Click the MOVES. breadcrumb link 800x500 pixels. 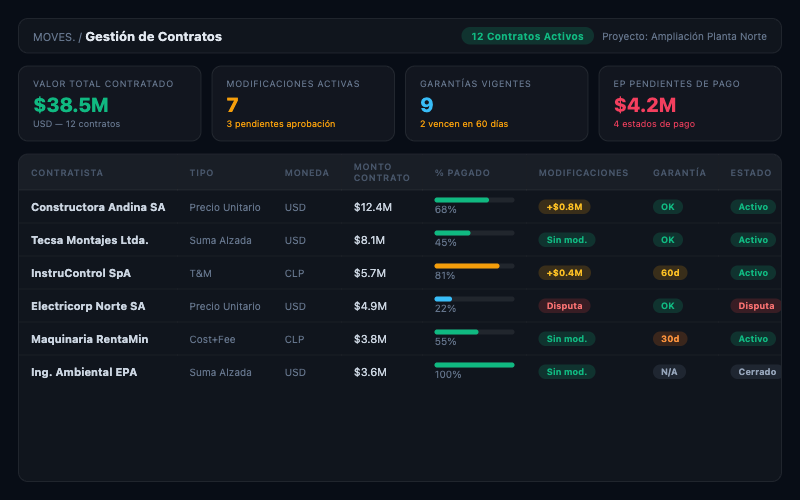pyautogui.click(x=53, y=37)
